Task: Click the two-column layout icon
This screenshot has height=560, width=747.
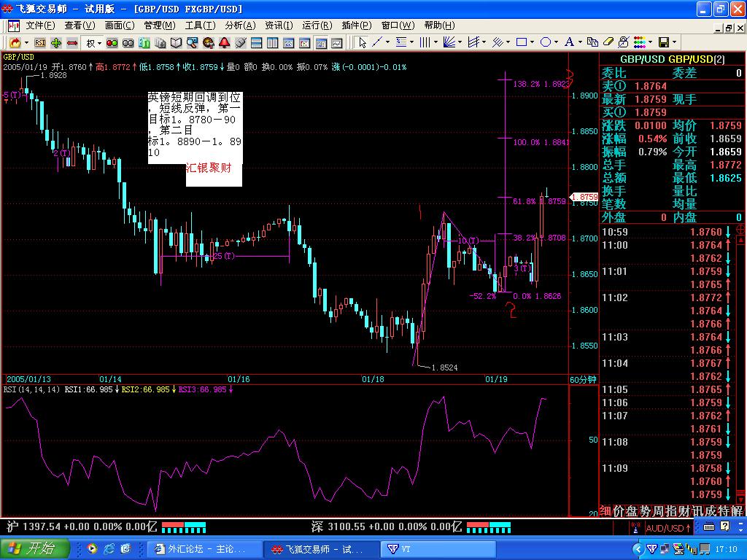Action: click(273, 43)
